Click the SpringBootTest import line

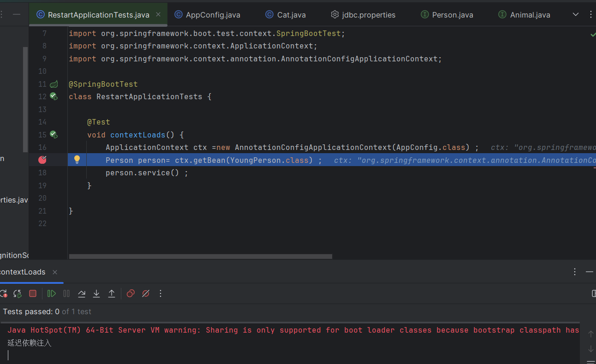[207, 34]
